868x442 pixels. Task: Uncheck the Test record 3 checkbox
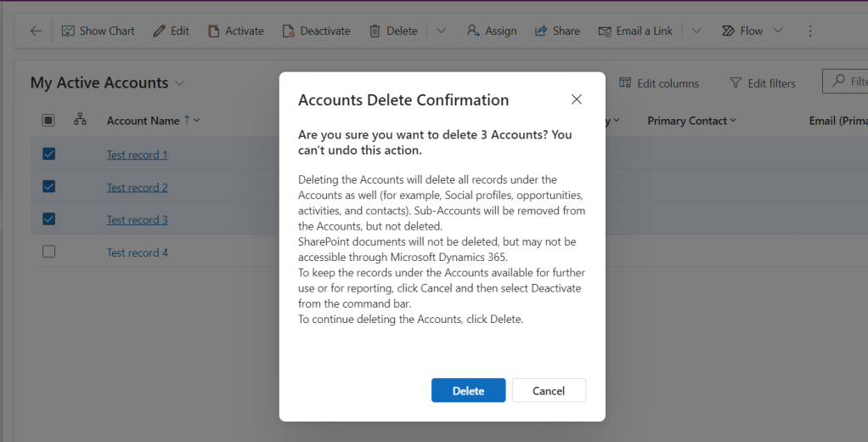[48, 219]
